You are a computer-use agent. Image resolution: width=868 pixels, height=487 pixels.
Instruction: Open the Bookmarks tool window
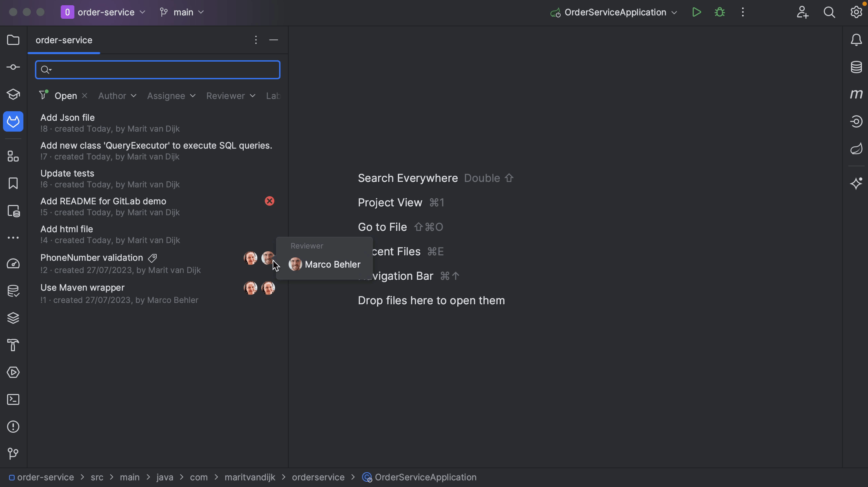point(13,184)
